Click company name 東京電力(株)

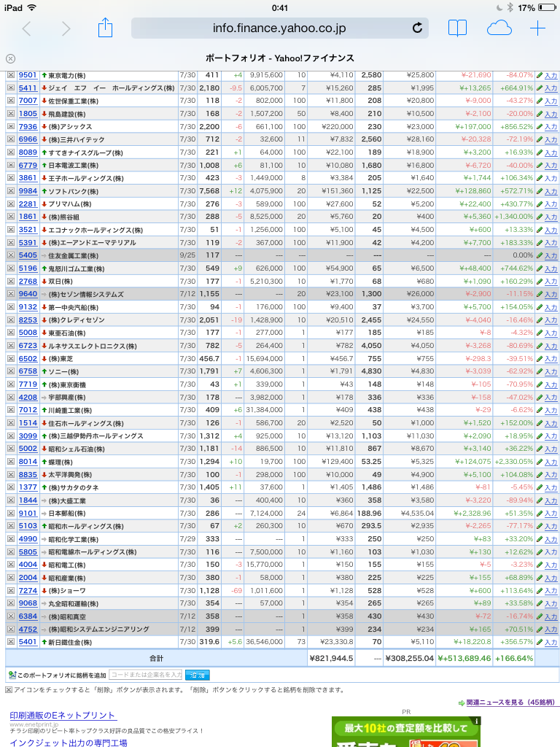tap(68, 76)
